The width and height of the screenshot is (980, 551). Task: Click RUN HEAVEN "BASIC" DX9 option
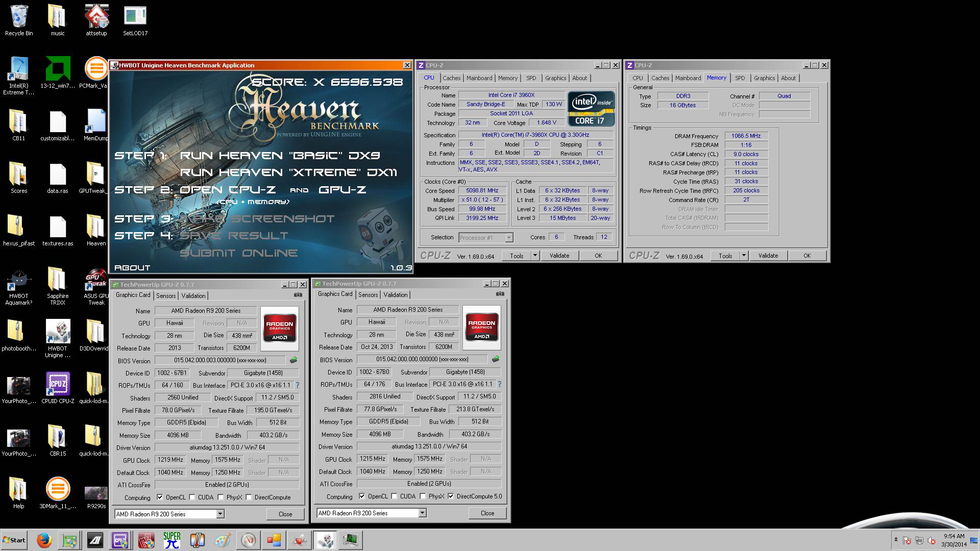pyautogui.click(x=280, y=156)
